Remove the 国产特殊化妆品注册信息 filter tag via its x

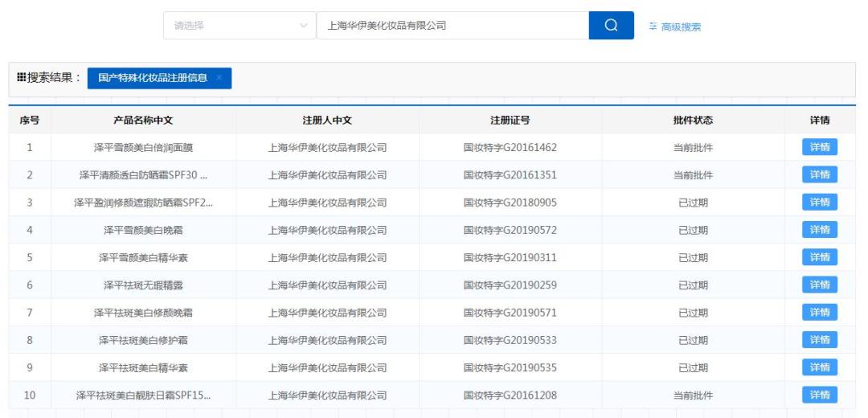[219, 78]
